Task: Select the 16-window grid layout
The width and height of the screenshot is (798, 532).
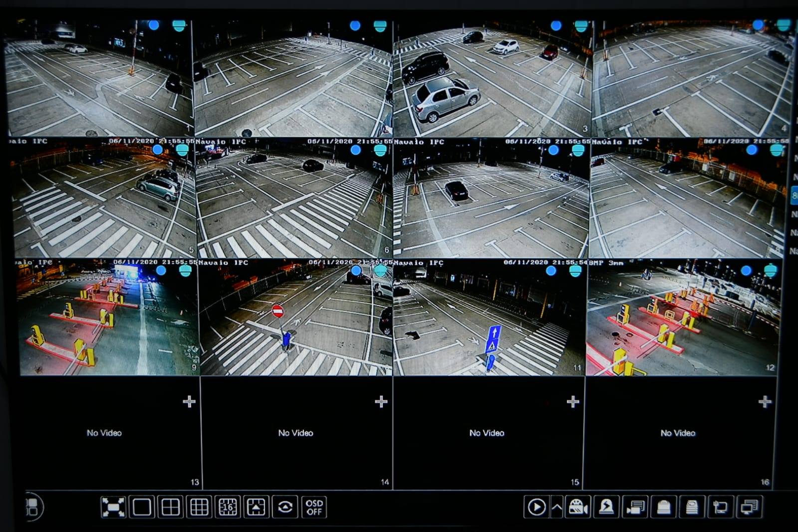Action: (228, 508)
